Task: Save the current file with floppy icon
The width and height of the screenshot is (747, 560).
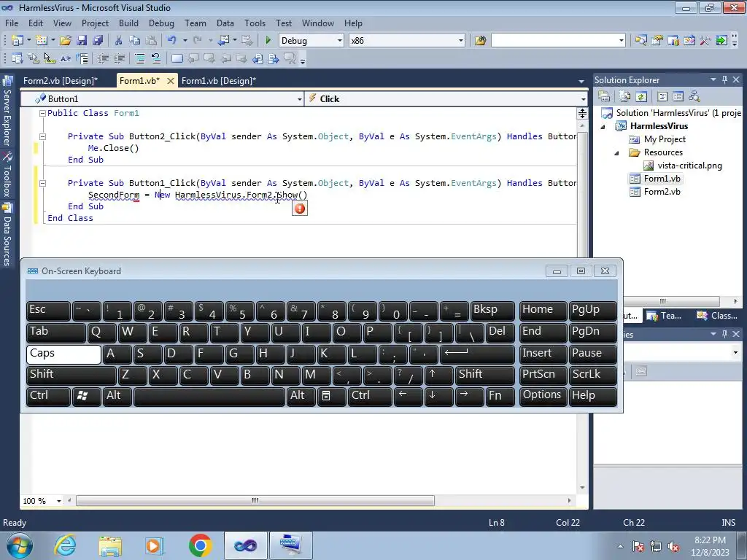Action: pos(82,41)
